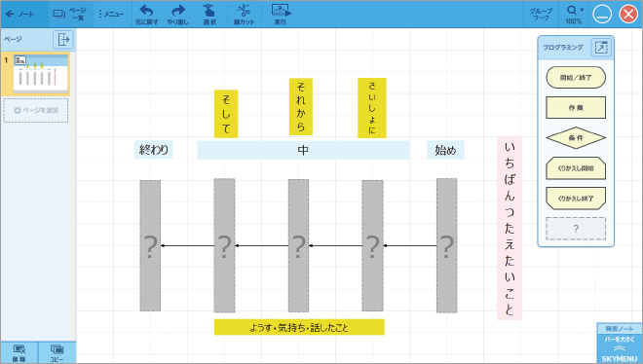Activate the 線カット scissors tool

click(244, 14)
